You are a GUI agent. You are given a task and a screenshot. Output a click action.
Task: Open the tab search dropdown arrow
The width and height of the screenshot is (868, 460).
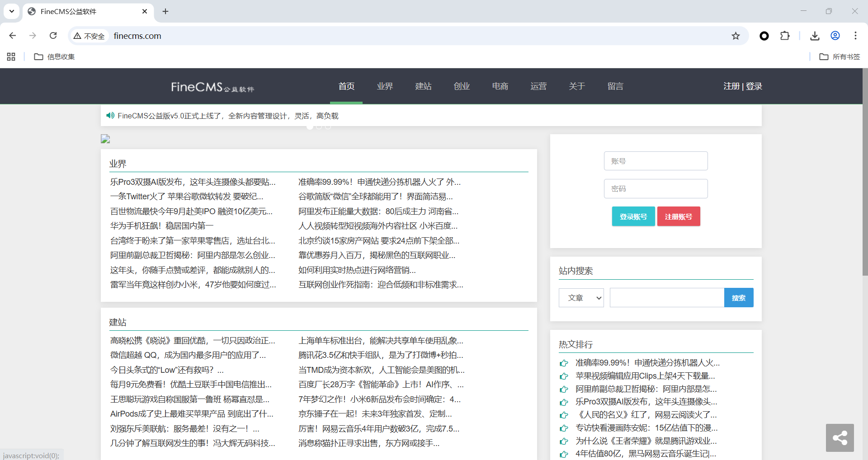[12, 11]
